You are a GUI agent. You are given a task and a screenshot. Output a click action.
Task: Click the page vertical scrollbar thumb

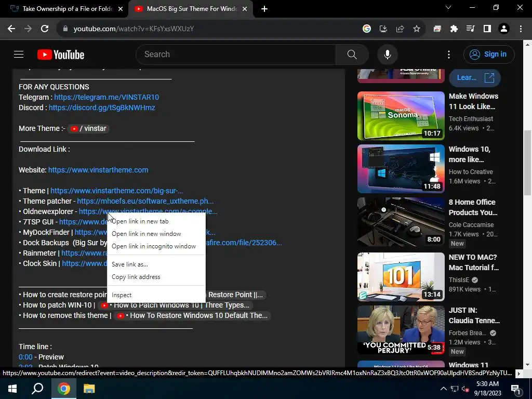click(527, 163)
